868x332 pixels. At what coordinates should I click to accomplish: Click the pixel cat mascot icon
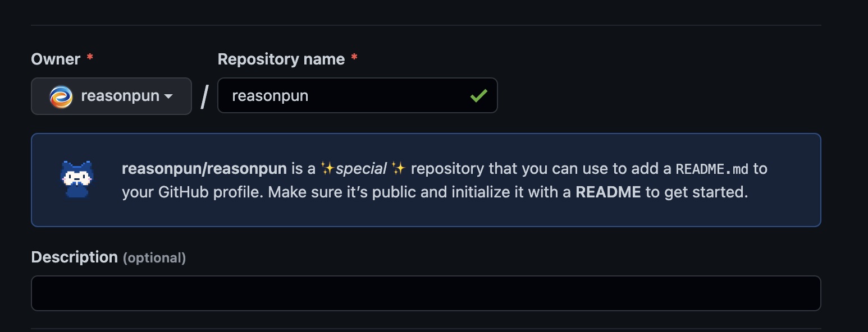click(x=77, y=179)
